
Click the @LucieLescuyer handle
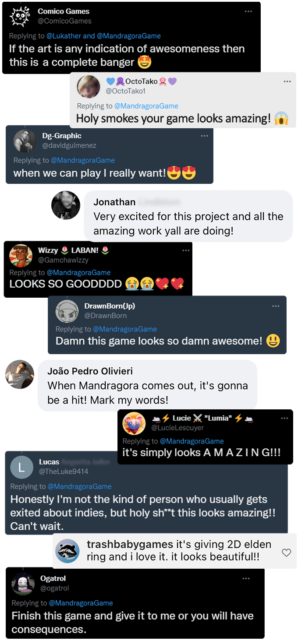click(177, 428)
